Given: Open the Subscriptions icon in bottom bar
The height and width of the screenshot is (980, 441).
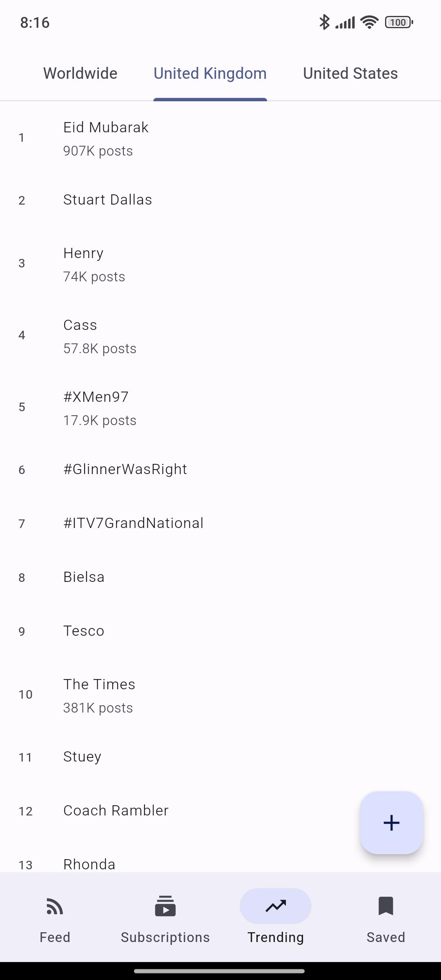Looking at the screenshot, I should 165,906.
